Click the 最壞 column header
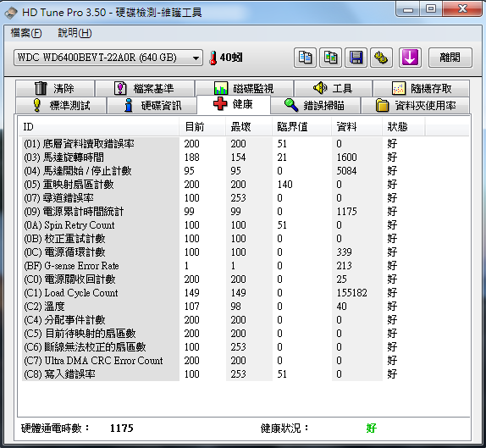Screen dimensions: 486x448 tap(249, 127)
